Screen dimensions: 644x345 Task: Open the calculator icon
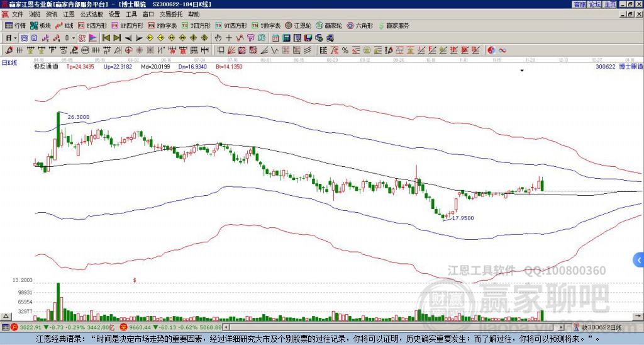click(x=286, y=38)
